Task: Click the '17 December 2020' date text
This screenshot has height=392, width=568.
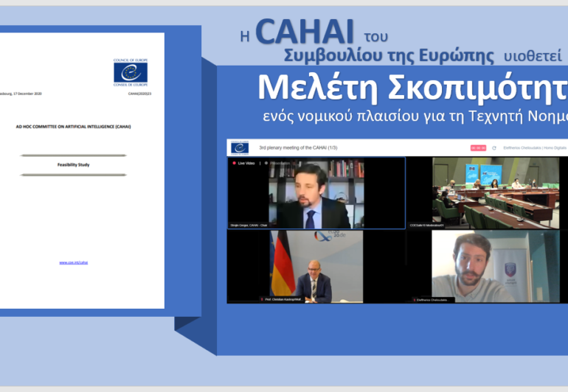Action: coord(27,94)
